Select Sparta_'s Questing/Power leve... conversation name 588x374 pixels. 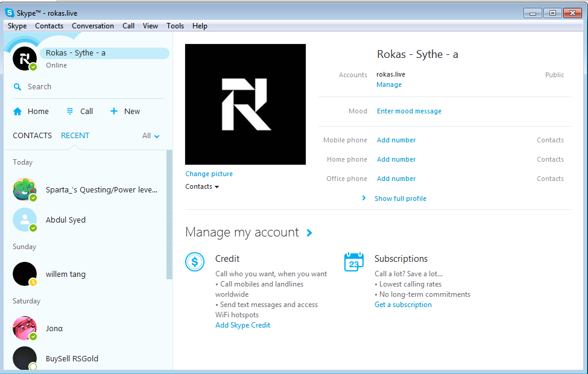pyautogui.click(x=102, y=190)
